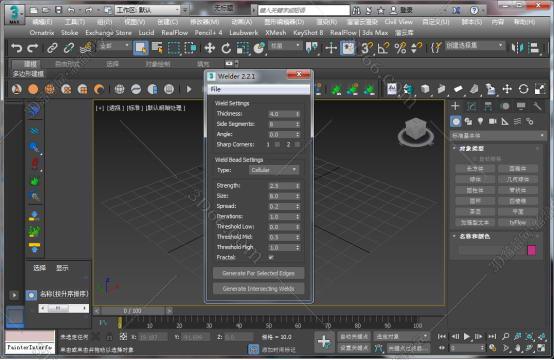Activate the Select and Rotate tool
The height and width of the screenshot is (360, 554).
click(226, 48)
